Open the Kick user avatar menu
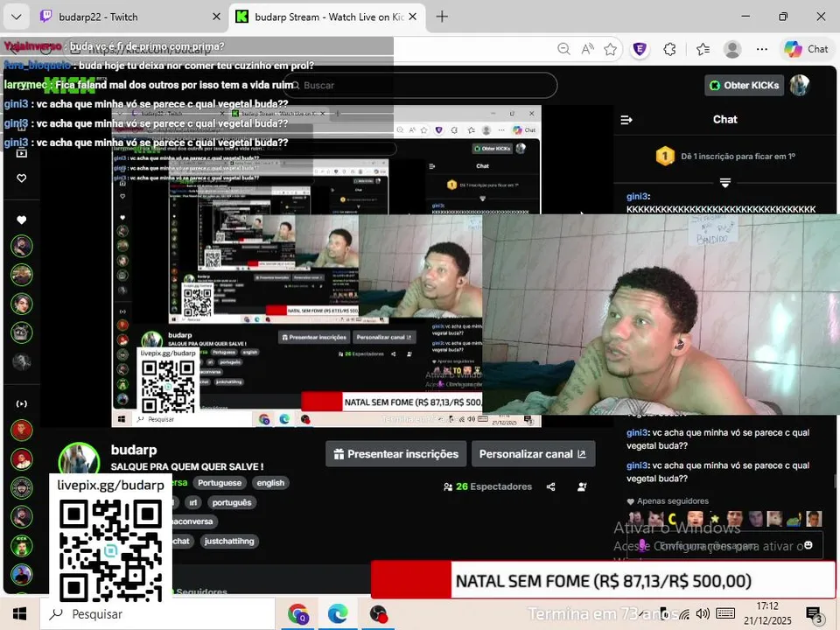The image size is (840, 630). (x=800, y=85)
